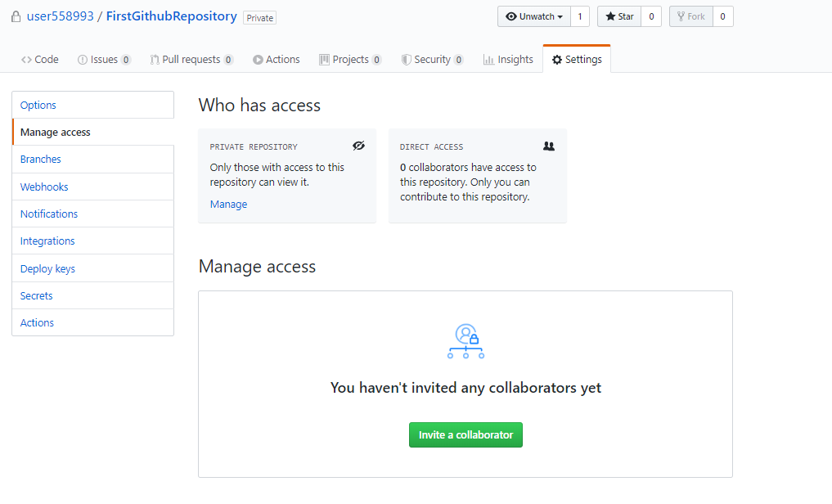832x504 pixels.
Task: Click the Manage visibility link
Action: click(x=229, y=205)
